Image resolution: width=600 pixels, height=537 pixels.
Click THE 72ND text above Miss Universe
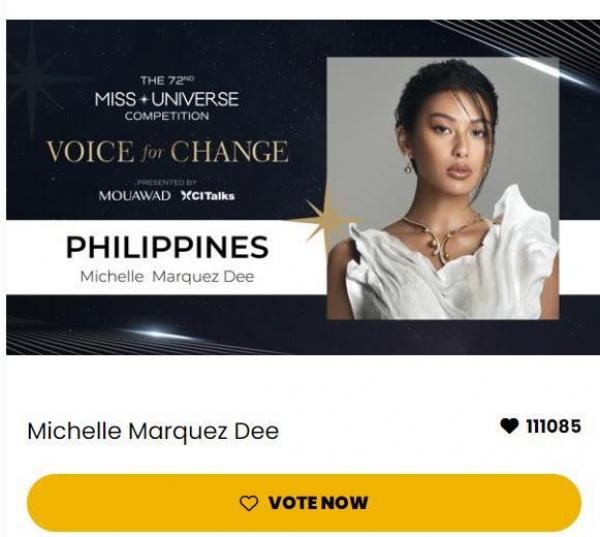point(167,80)
